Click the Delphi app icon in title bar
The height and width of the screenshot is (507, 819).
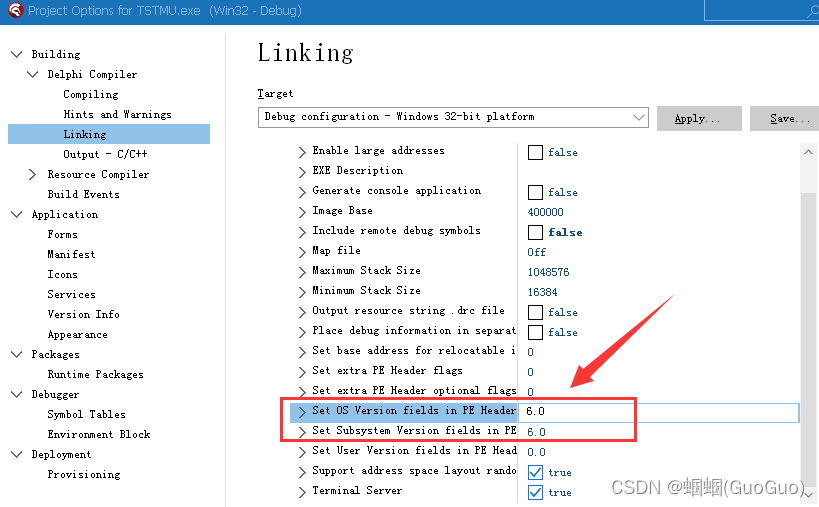[15, 10]
